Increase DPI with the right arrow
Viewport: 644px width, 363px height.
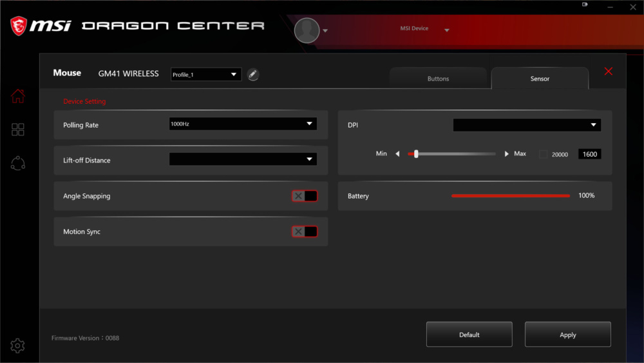(506, 153)
